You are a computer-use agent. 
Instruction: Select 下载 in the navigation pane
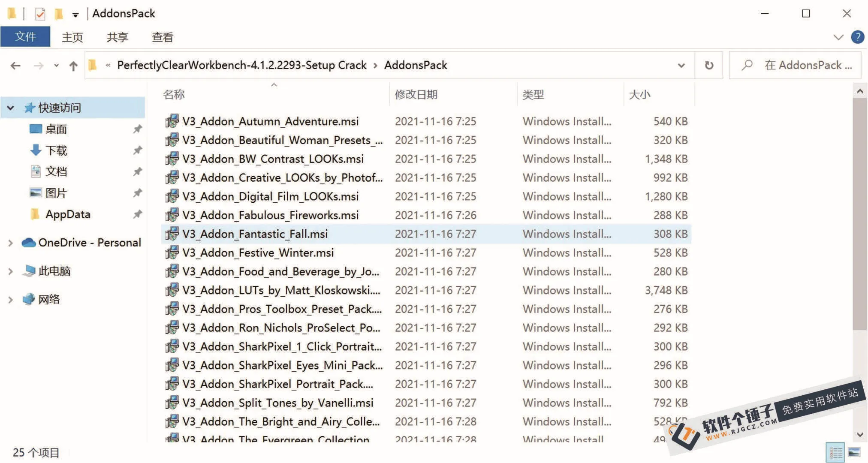coord(56,150)
